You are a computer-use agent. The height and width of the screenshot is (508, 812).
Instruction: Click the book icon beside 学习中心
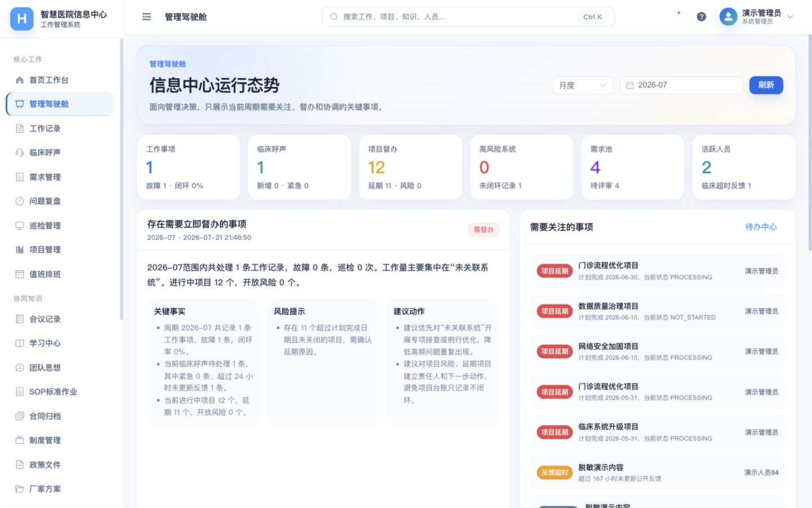pyautogui.click(x=20, y=343)
